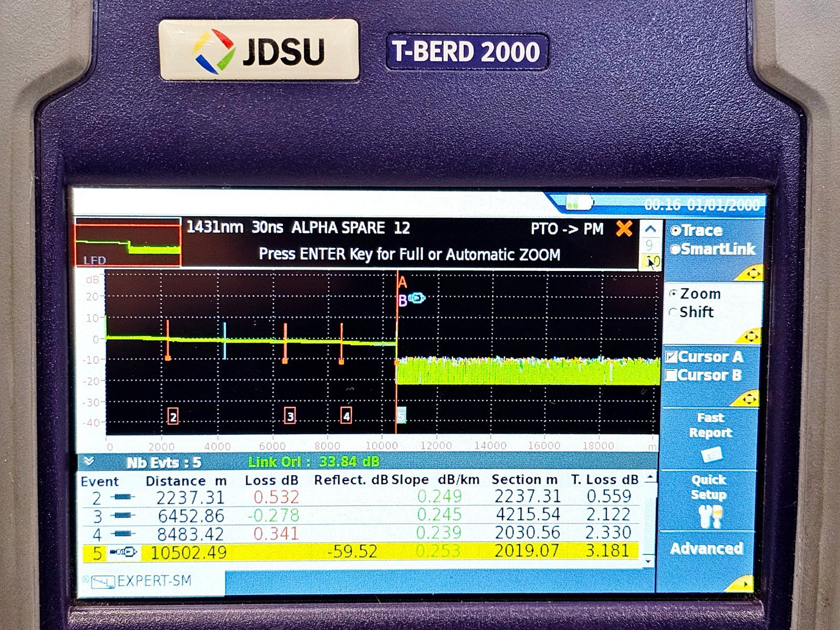
Task: Switch to the EXPERT-SM tab
Action: point(152,581)
